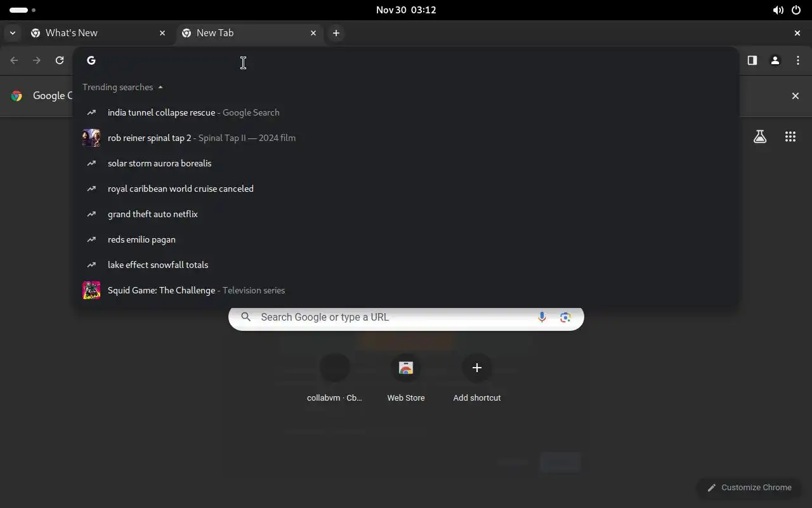Viewport: 812px width, 508px height.
Task: Click trending arrow icon beside solar storm
Action: tap(91, 163)
